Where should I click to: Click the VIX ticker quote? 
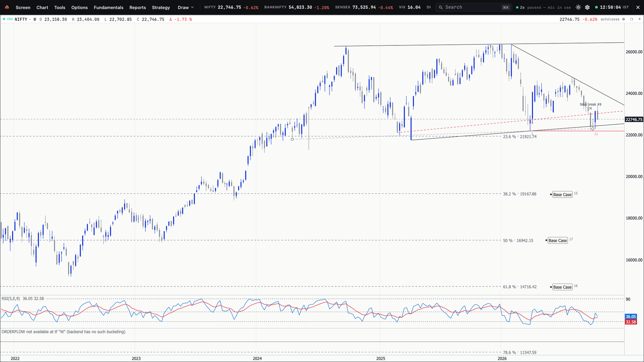[410, 7]
